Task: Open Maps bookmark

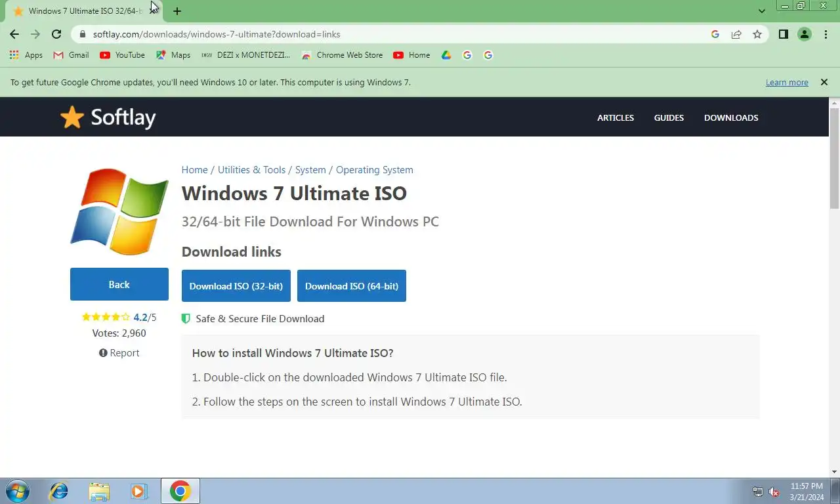Action: tap(173, 55)
